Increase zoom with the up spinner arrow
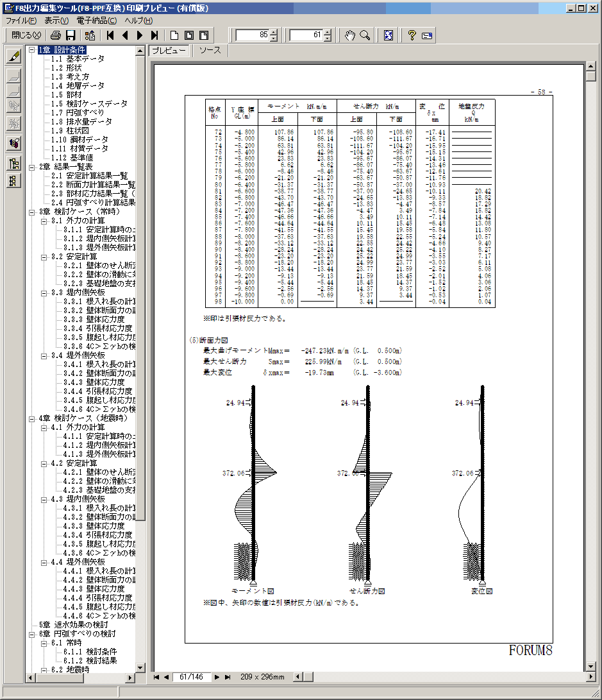 point(274,32)
